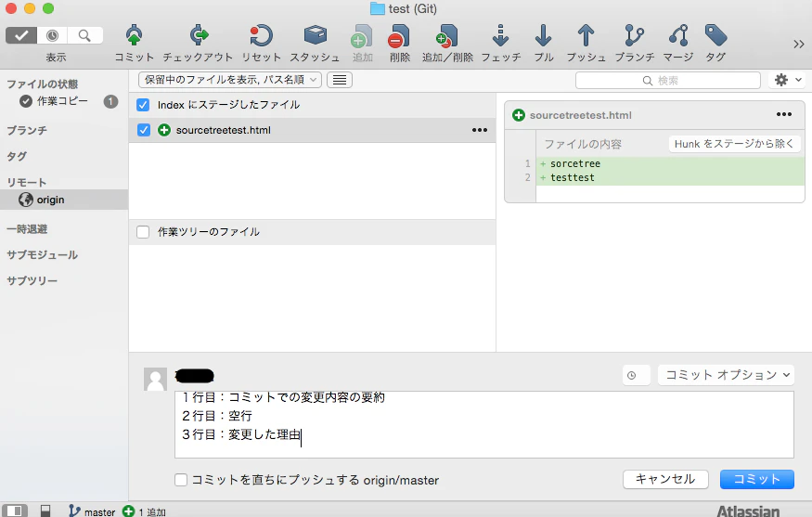Click the キャンセル button

(x=665, y=479)
